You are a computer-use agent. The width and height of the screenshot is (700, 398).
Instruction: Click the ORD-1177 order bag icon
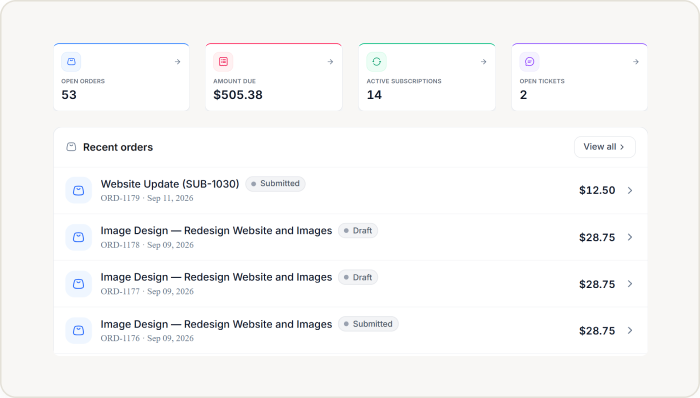tap(79, 284)
